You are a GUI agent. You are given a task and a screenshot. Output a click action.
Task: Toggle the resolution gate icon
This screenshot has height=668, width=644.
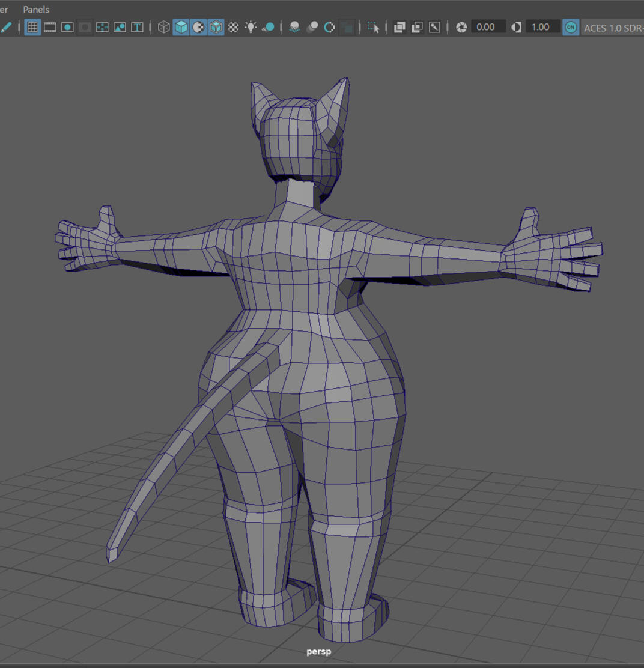click(x=67, y=27)
